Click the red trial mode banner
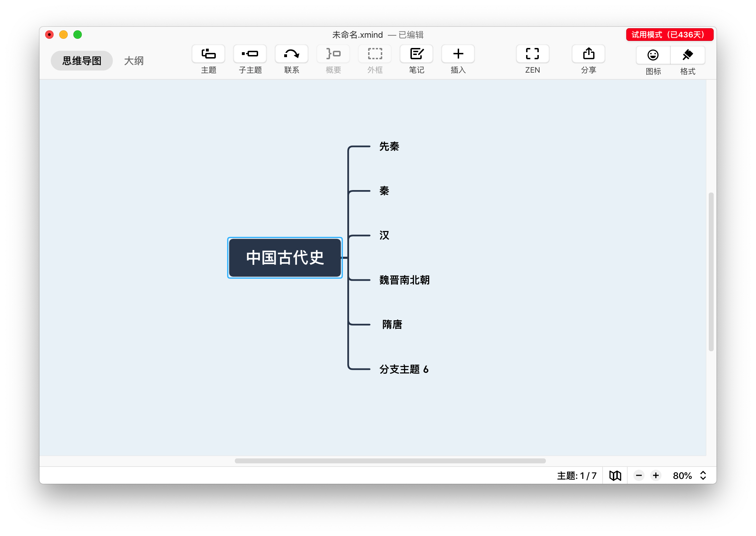The image size is (756, 536). pos(669,35)
